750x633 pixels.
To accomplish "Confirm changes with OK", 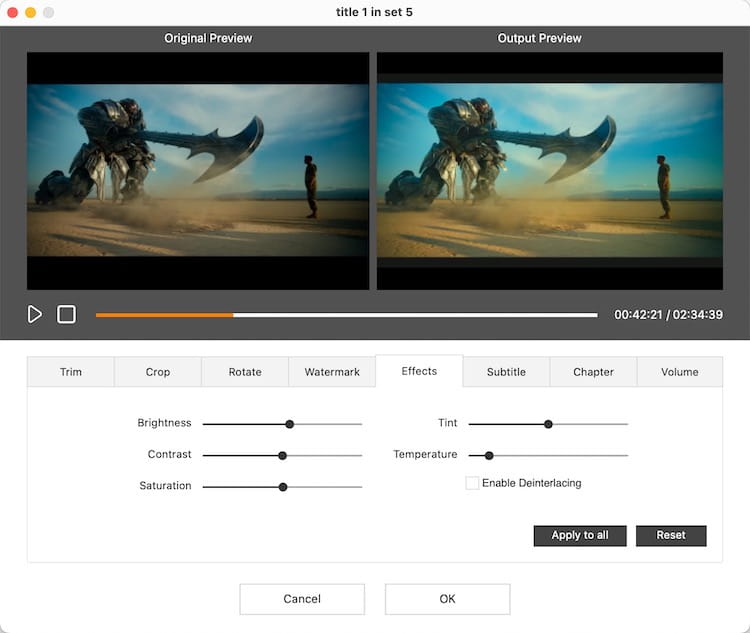I will click(447, 599).
